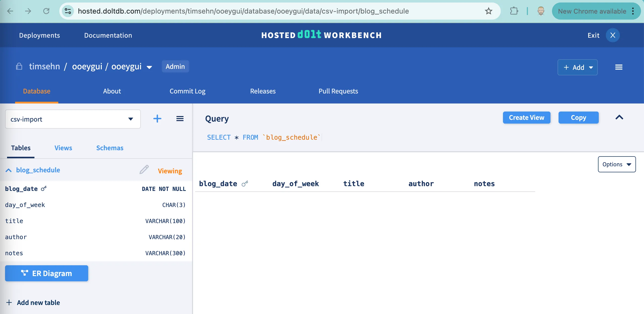Bookmark this page with the star icon
Image resolution: width=644 pixels, height=314 pixels.
click(x=488, y=11)
